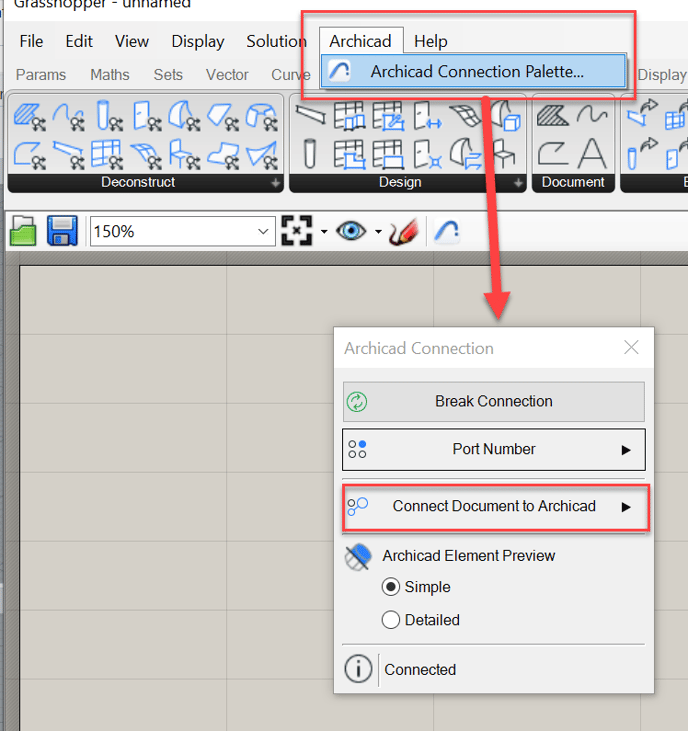Select the curtain wall with pencil component
The width and height of the screenshot is (688, 731).
[x=388, y=116]
